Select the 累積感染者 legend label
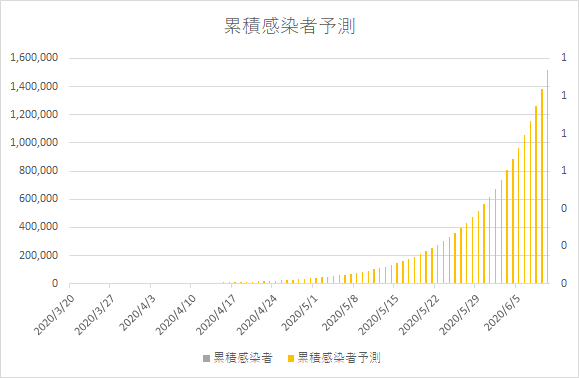The width and height of the screenshot is (579, 378). click(243, 358)
